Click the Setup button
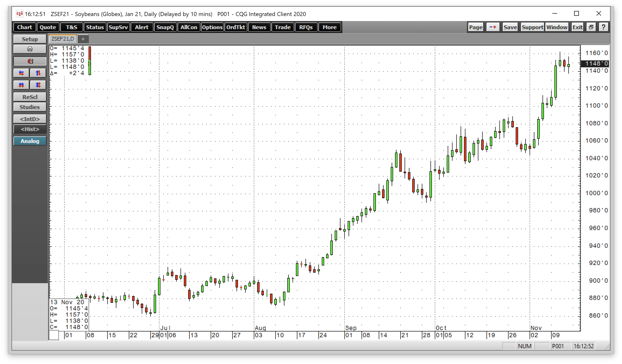 [x=30, y=39]
